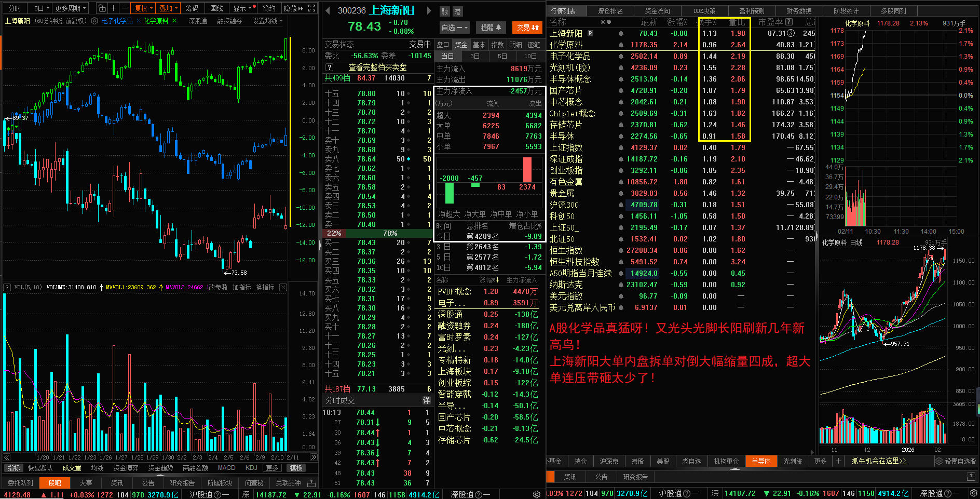
Task: Open chart settings gear beside 前复权
Action: (x=94, y=21)
